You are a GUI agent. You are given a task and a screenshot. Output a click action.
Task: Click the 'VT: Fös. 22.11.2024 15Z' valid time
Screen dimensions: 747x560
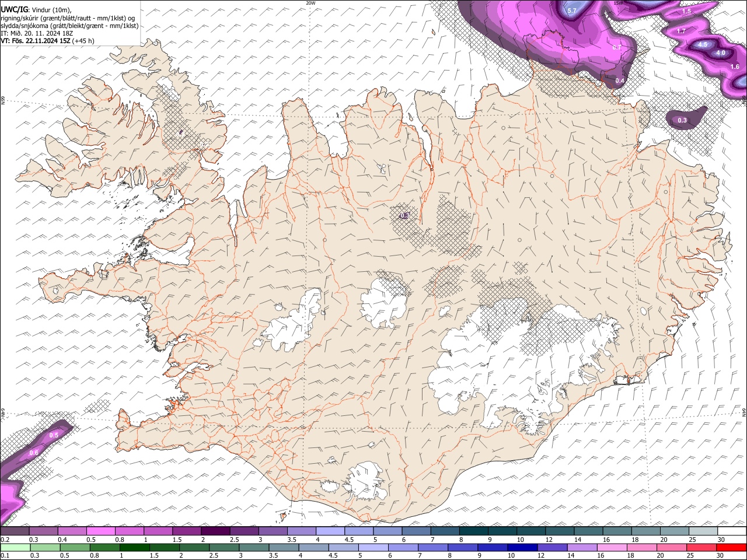coord(35,41)
